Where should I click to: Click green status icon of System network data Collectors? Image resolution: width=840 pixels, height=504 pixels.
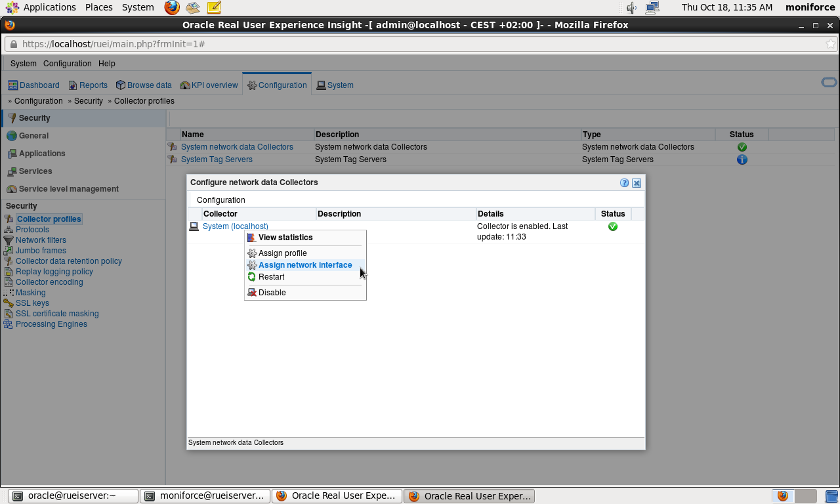(742, 147)
